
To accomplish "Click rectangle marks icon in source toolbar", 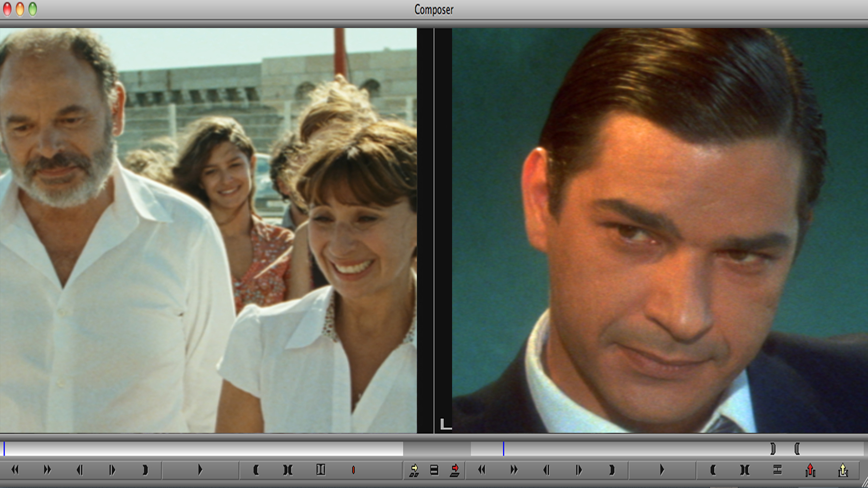I will [x=320, y=469].
